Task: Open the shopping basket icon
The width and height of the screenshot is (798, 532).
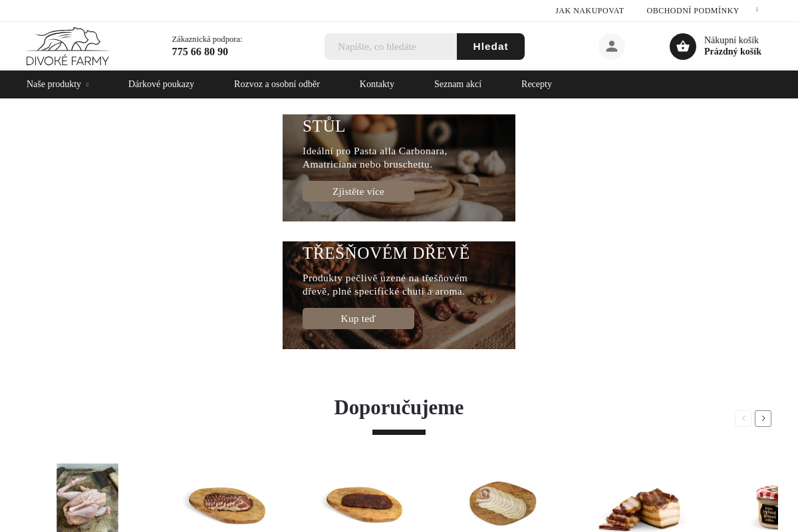Action: [x=683, y=47]
